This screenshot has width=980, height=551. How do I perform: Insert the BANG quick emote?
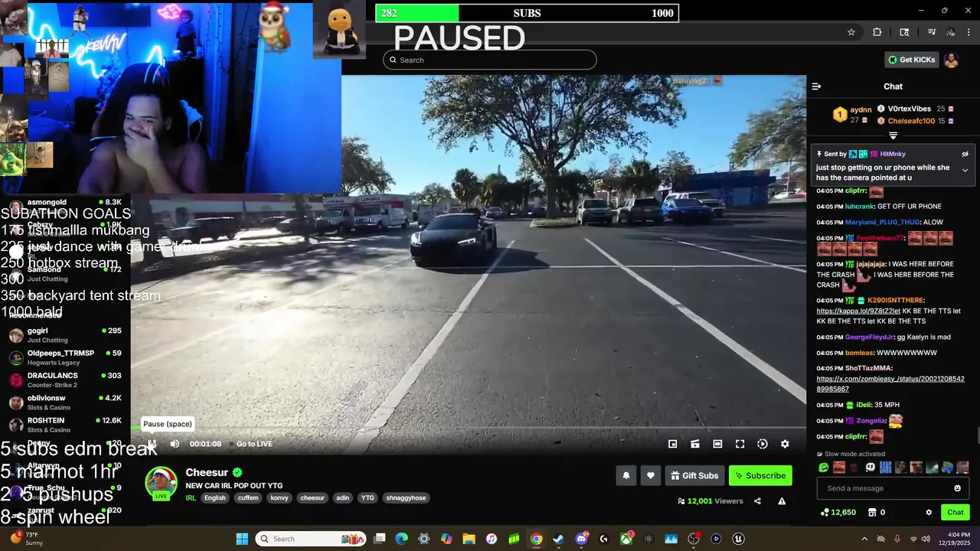[x=885, y=468]
